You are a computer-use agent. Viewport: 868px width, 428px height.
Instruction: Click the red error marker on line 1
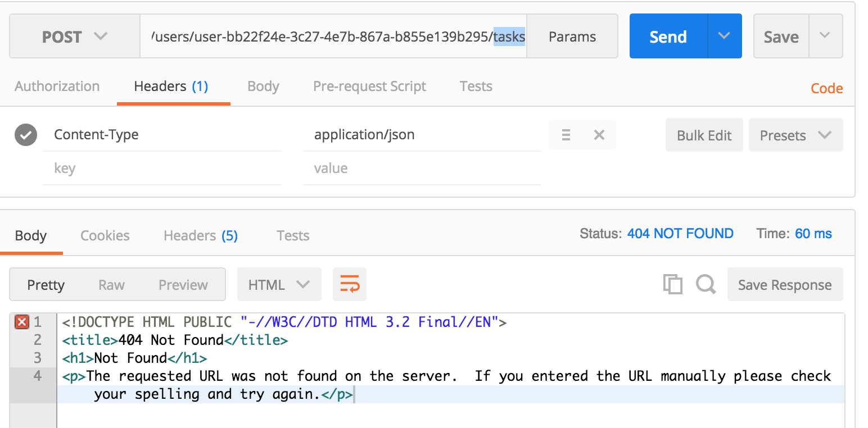(x=21, y=322)
